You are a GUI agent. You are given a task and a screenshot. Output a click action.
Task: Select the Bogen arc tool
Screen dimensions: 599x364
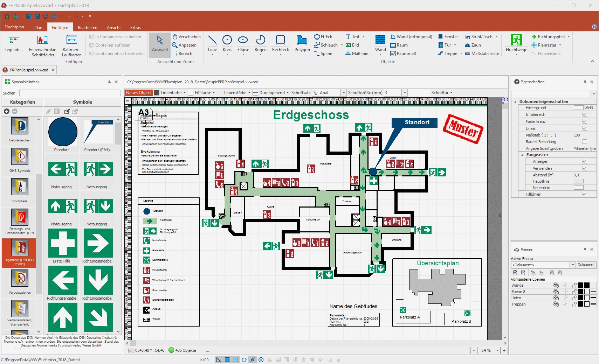tap(260, 43)
